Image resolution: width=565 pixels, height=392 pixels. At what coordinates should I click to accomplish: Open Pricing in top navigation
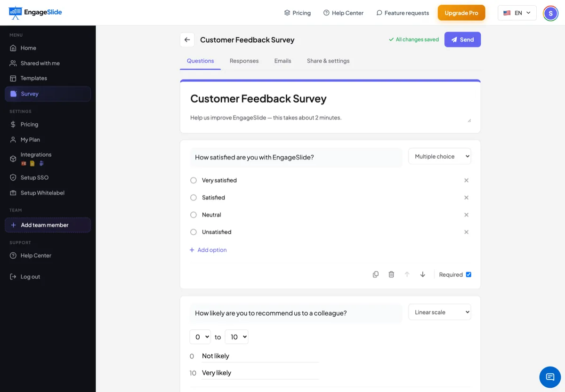297,13
